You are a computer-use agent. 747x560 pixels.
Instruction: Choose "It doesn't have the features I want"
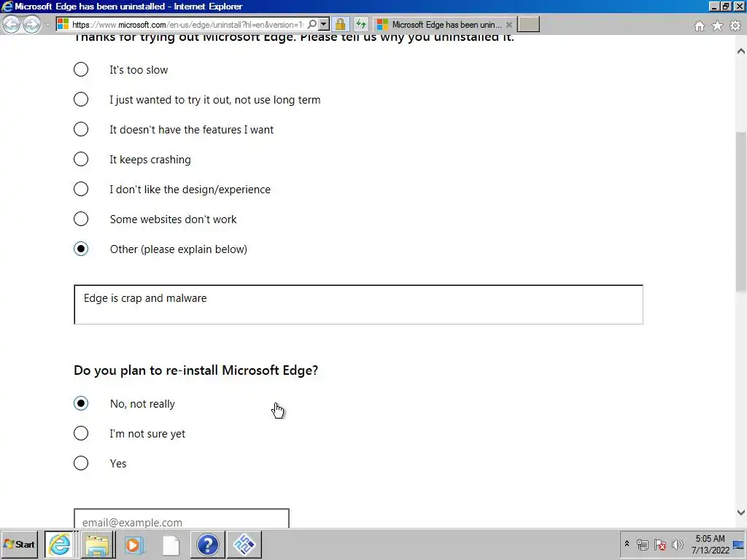coord(81,129)
